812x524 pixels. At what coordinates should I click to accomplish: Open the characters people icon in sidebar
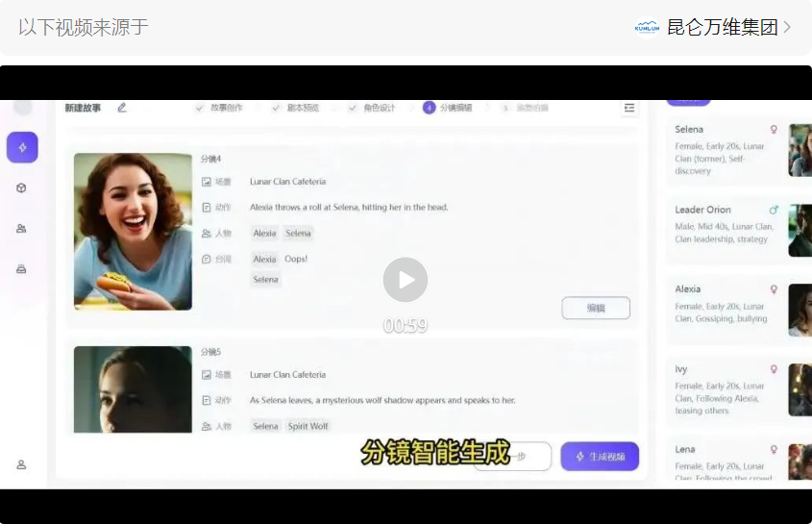[21, 229]
